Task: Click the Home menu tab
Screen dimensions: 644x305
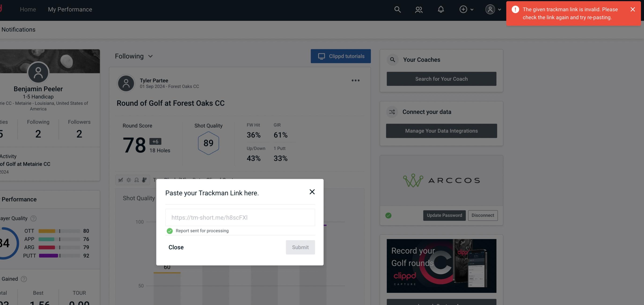Action: [28, 9]
